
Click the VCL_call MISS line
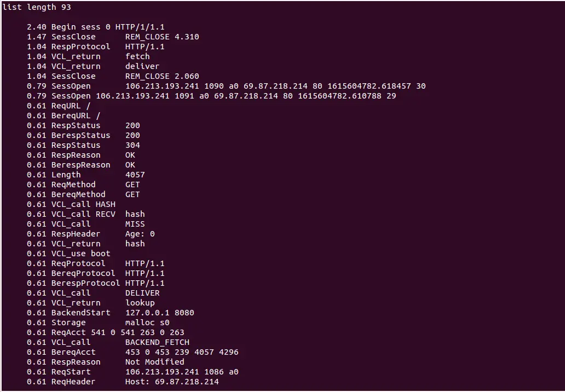86,224
